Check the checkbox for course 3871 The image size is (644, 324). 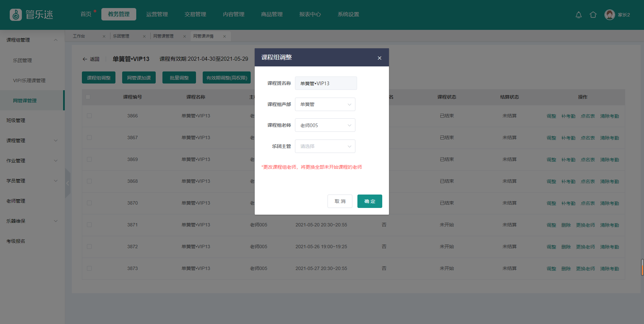click(x=89, y=225)
